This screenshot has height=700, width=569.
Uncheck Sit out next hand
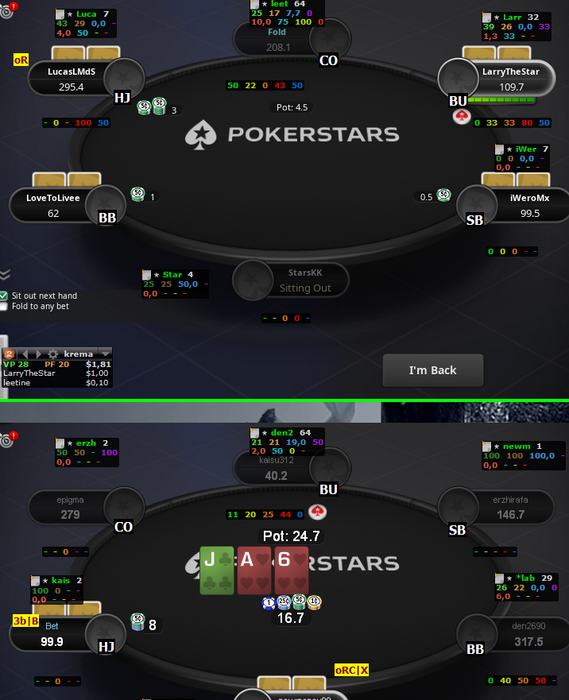pos(4,296)
